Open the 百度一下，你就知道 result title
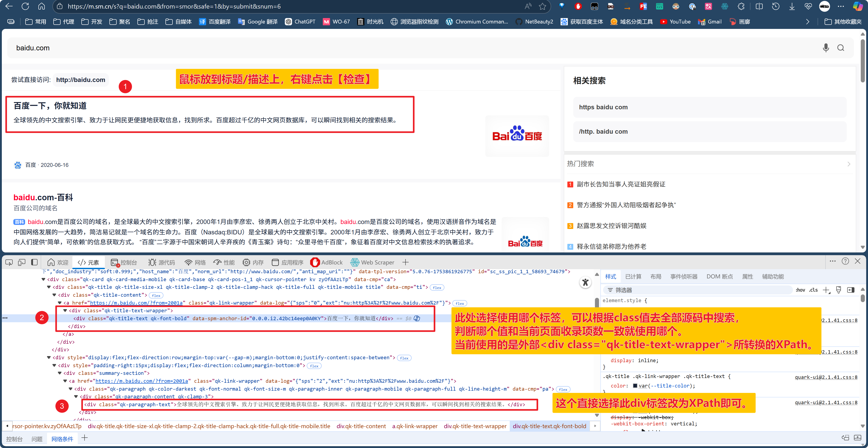The height and width of the screenshot is (448, 868). [50, 106]
